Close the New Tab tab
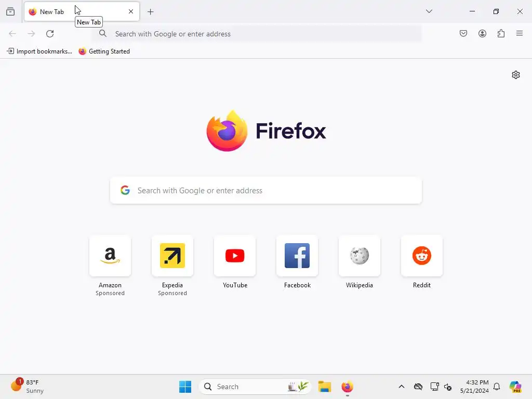The image size is (532, 399). point(130,11)
